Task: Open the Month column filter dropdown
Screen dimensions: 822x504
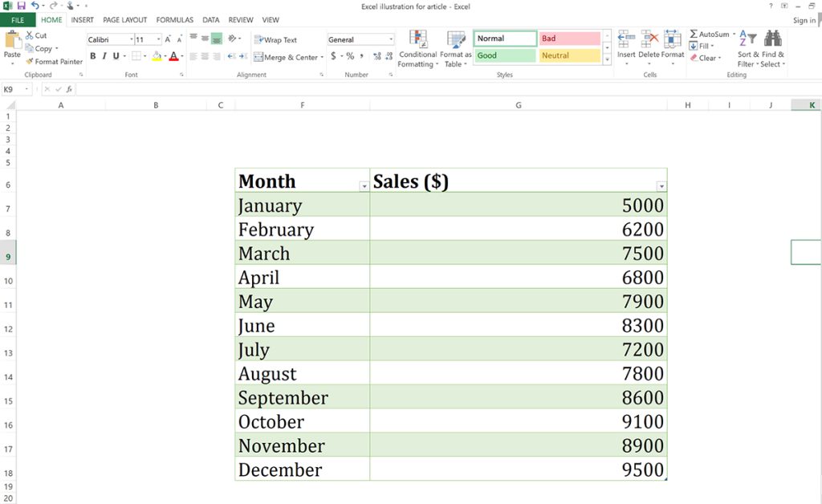Action: click(x=364, y=185)
